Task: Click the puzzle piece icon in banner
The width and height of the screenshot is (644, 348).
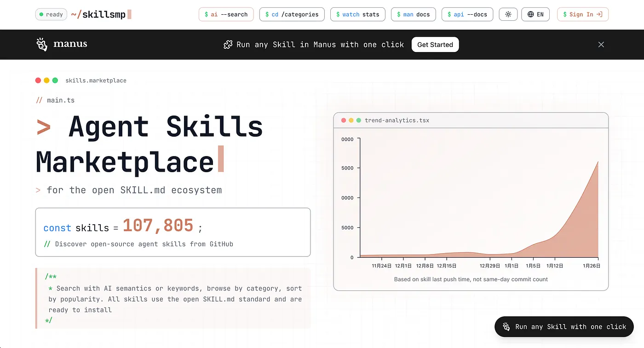Action: coord(228,45)
